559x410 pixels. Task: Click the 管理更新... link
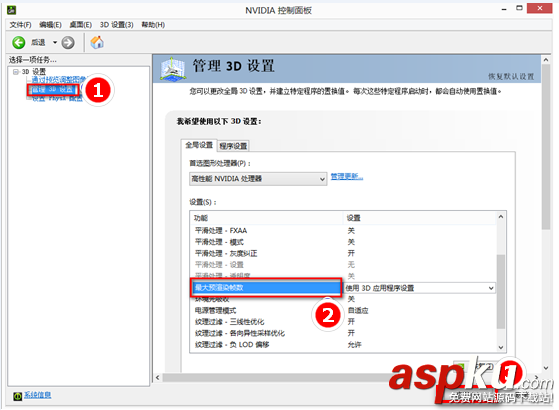(x=347, y=176)
